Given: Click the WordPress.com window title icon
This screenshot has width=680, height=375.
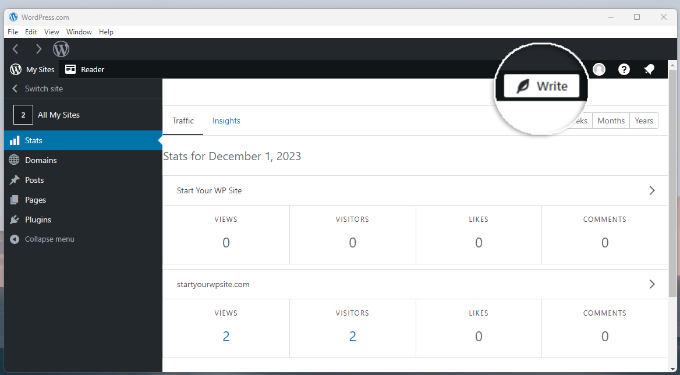Looking at the screenshot, I should coord(13,17).
